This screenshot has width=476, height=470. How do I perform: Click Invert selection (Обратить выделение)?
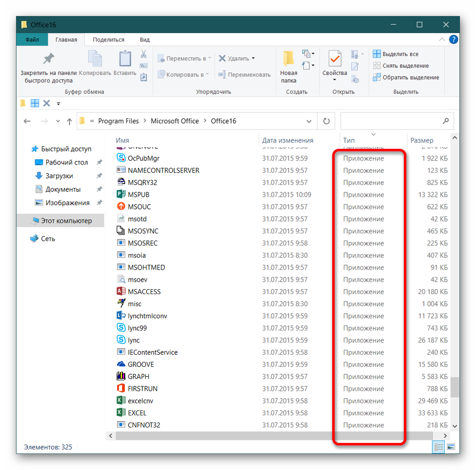(x=406, y=78)
